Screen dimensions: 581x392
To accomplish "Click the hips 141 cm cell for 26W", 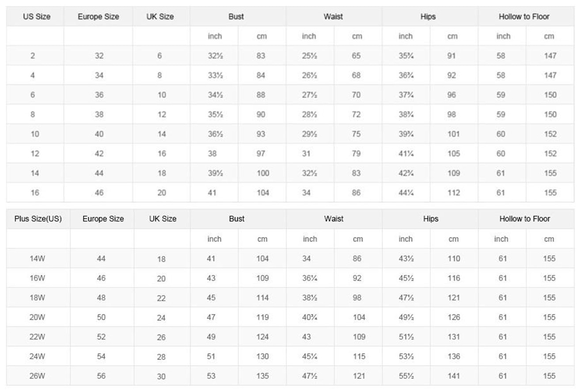I will click(453, 376).
